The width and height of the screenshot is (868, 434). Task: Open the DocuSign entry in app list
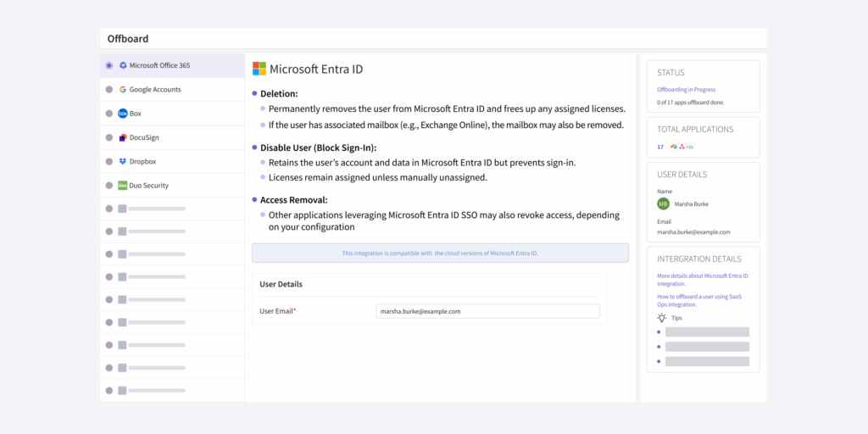[x=172, y=137]
